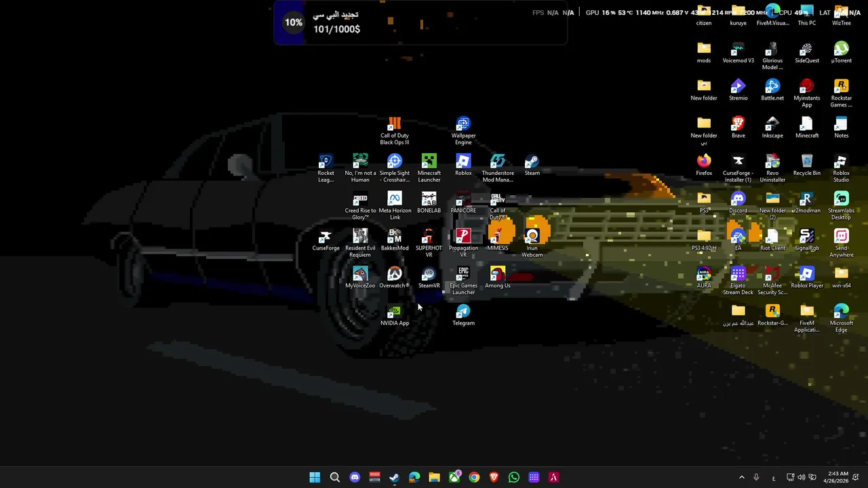Select the BakkesMod desktop icon
The width and height of the screenshot is (868, 488).
pyautogui.click(x=395, y=240)
